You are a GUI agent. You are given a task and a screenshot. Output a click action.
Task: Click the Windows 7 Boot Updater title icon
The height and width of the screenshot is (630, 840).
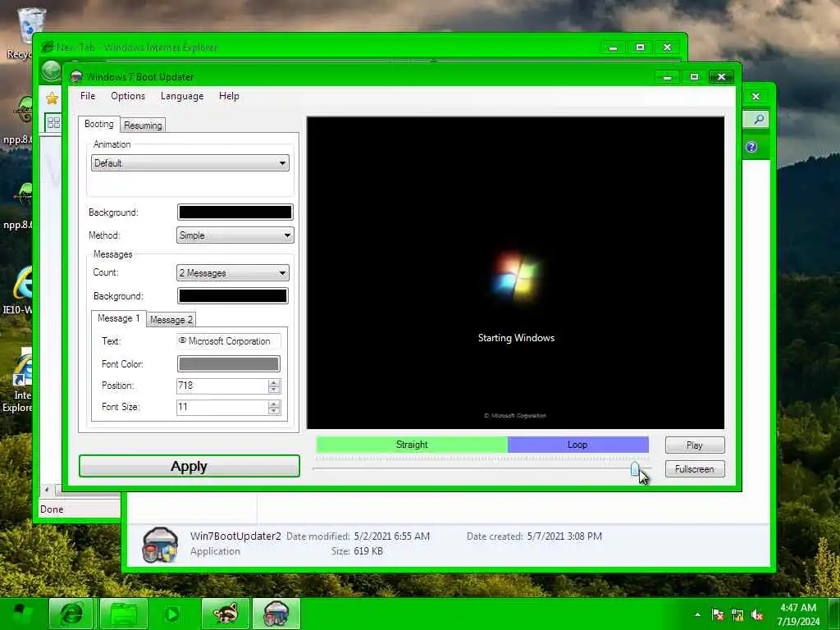(76, 76)
